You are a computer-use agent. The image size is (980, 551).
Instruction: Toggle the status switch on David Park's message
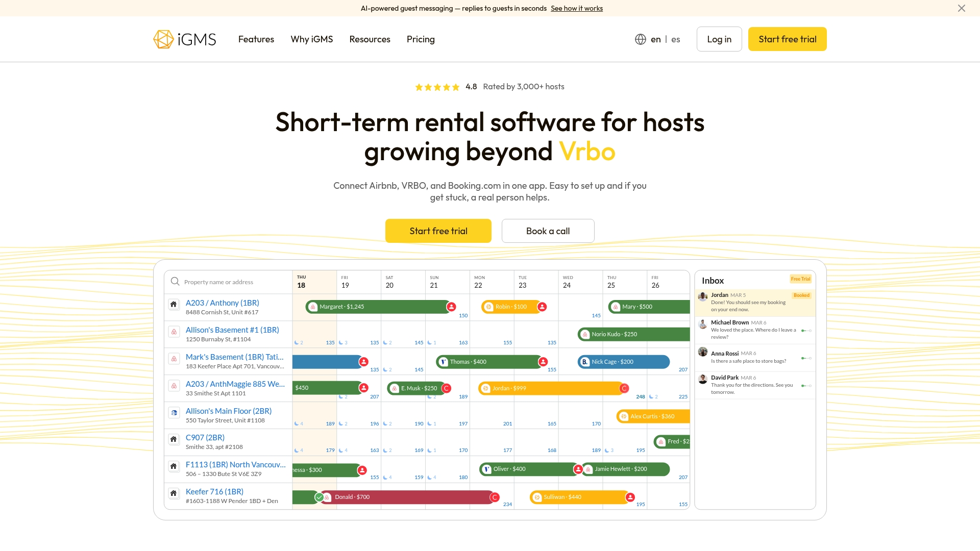click(806, 386)
